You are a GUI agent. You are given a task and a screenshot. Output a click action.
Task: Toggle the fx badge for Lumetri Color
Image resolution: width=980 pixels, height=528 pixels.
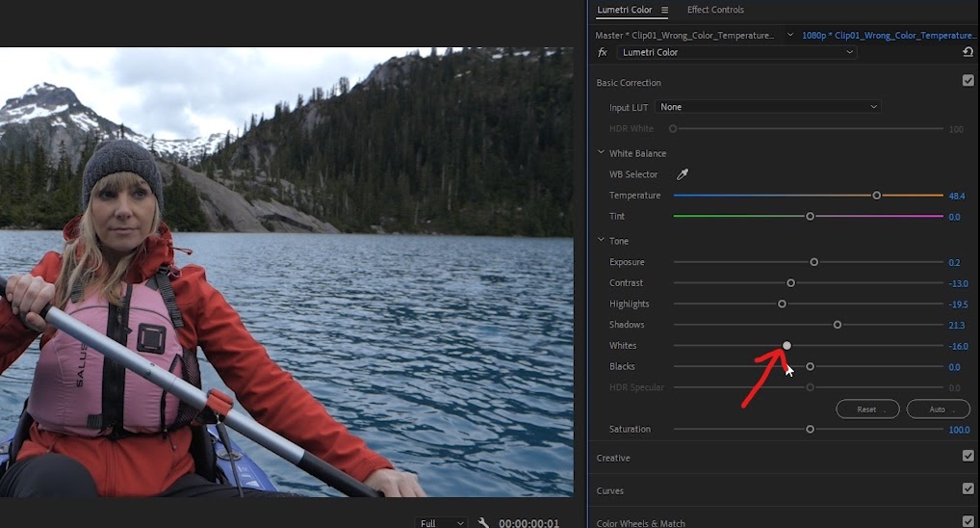tap(603, 53)
